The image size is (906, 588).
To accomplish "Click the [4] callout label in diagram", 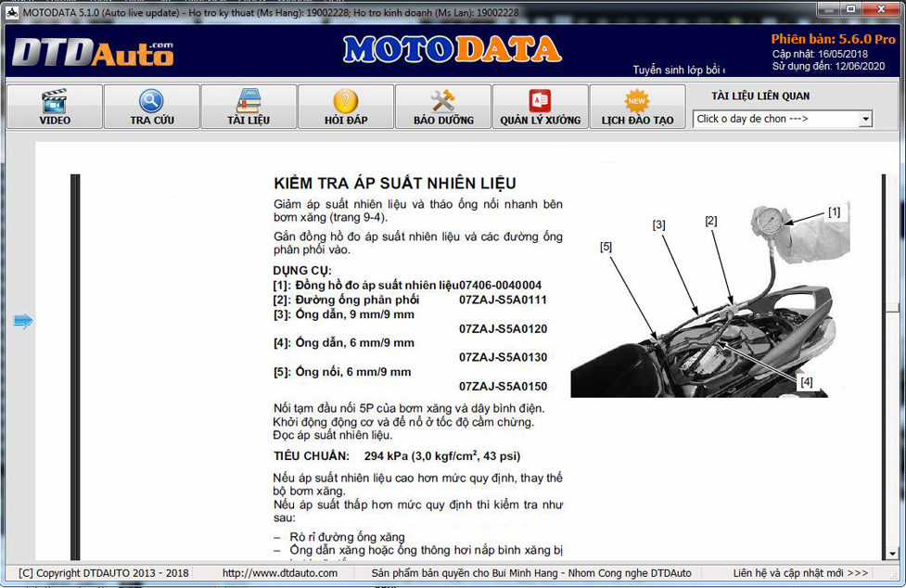I will [806, 382].
